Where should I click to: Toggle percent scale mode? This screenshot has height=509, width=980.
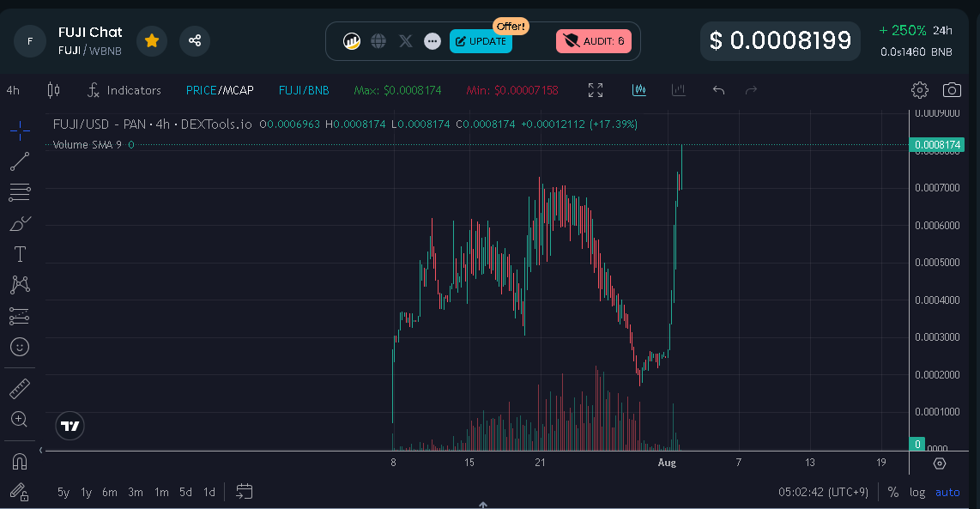[893, 492]
